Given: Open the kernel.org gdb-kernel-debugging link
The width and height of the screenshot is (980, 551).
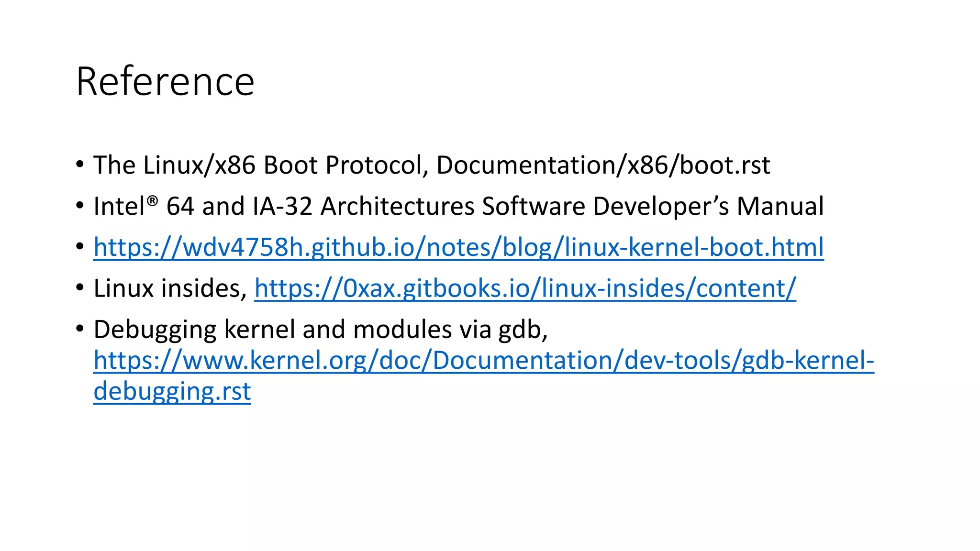Looking at the screenshot, I should 484,375.
